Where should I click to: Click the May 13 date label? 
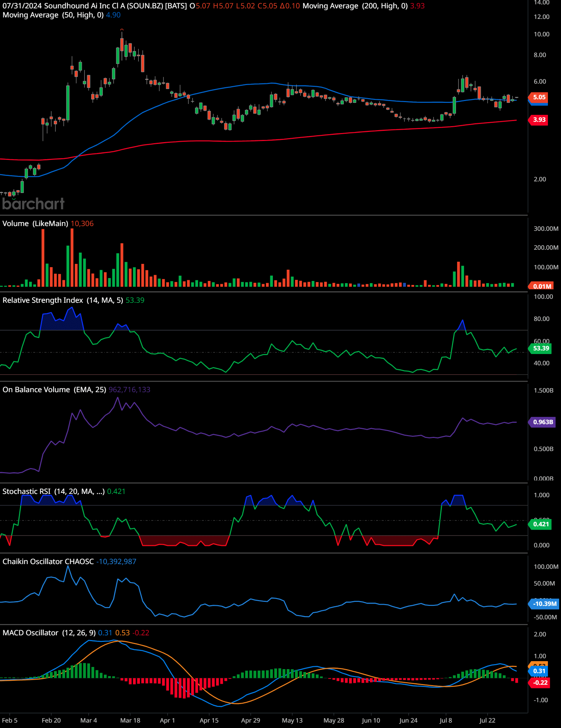pyautogui.click(x=292, y=720)
